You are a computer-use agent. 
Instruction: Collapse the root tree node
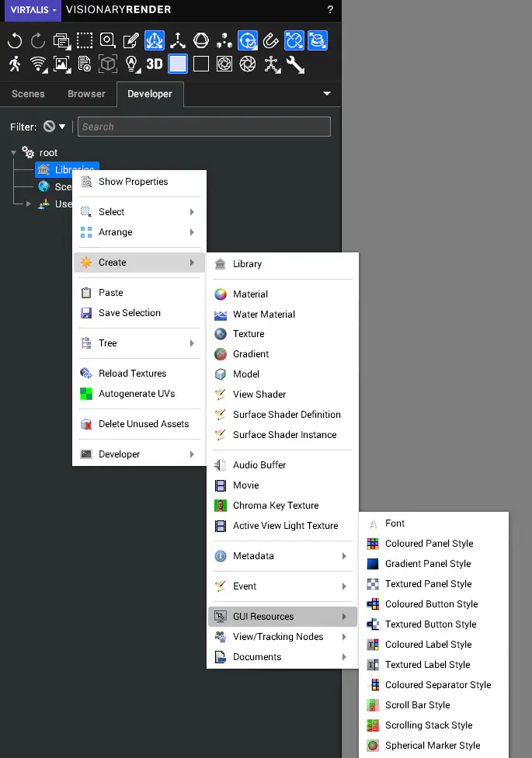13,153
